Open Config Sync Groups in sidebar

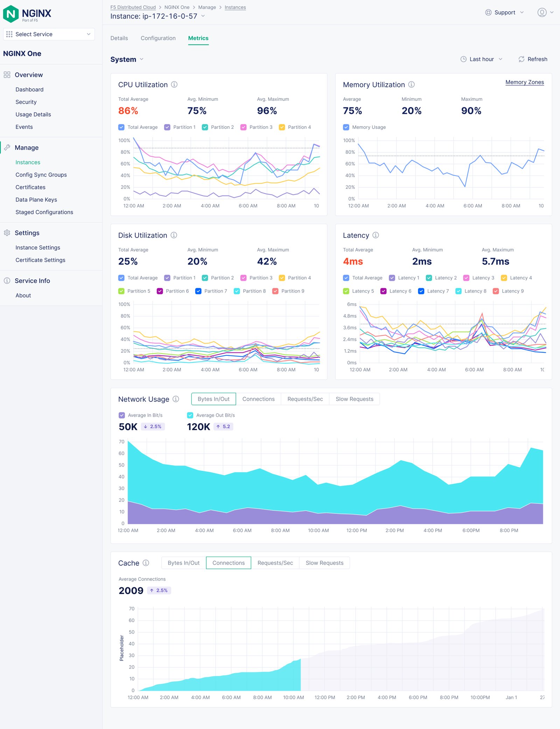41,175
